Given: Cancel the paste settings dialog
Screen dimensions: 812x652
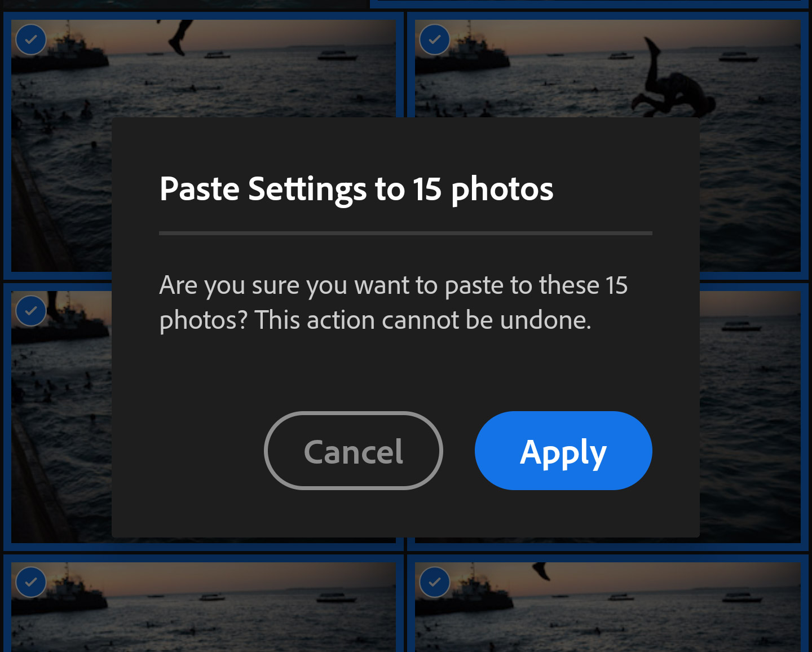Looking at the screenshot, I should [x=354, y=451].
